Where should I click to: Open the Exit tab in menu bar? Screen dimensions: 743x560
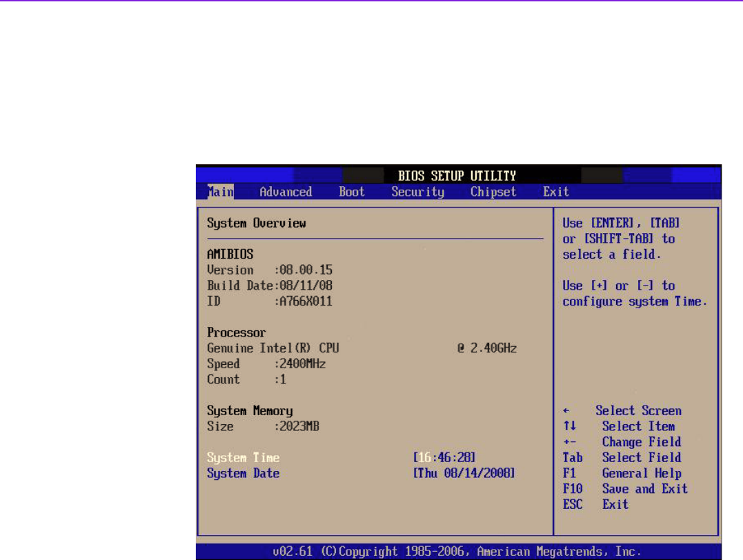point(556,192)
